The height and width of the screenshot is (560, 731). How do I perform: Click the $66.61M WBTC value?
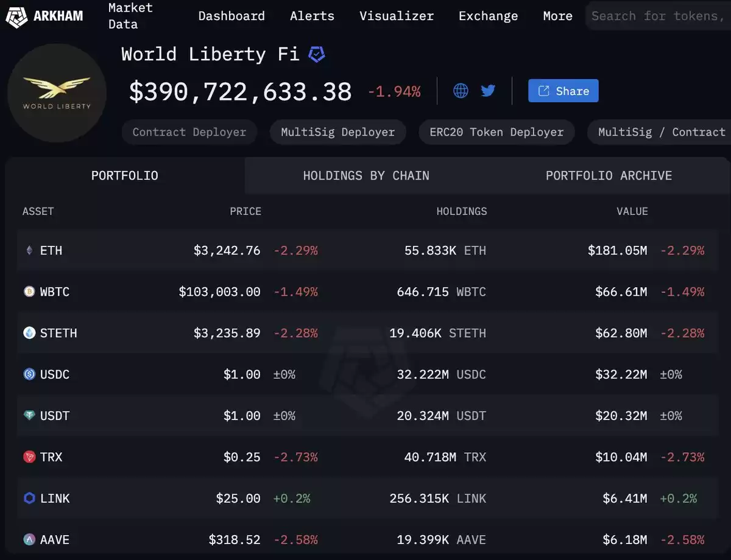(621, 292)
